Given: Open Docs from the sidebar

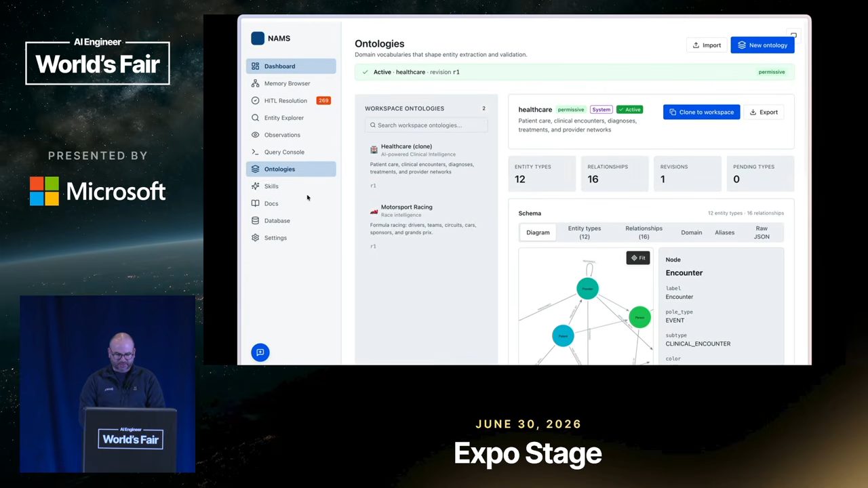Looking at the screenshot, I should (x=291, y=203).
